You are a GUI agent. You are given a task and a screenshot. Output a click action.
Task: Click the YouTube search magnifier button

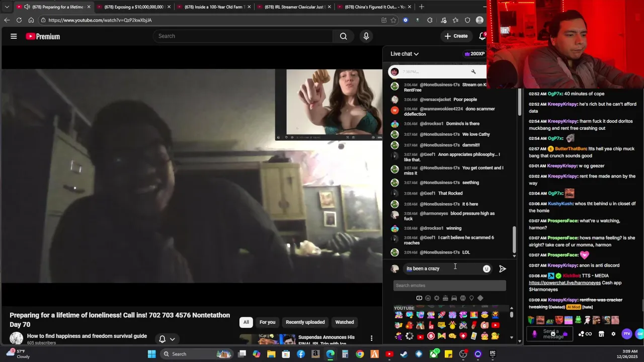[x=343, y=36]
